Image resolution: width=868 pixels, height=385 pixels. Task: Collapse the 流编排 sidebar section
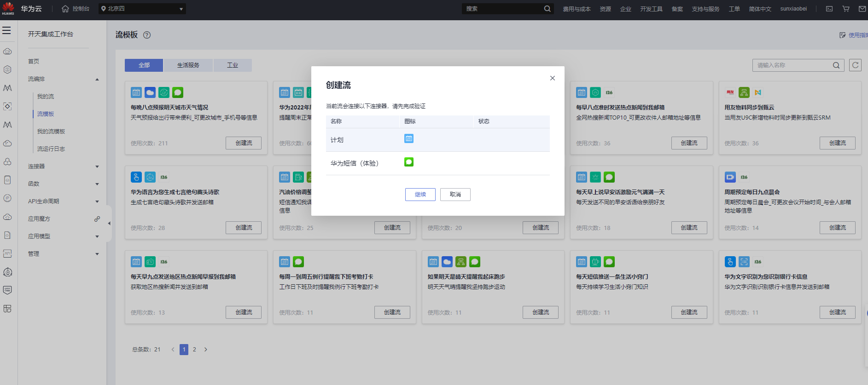[x=97, y=79]
